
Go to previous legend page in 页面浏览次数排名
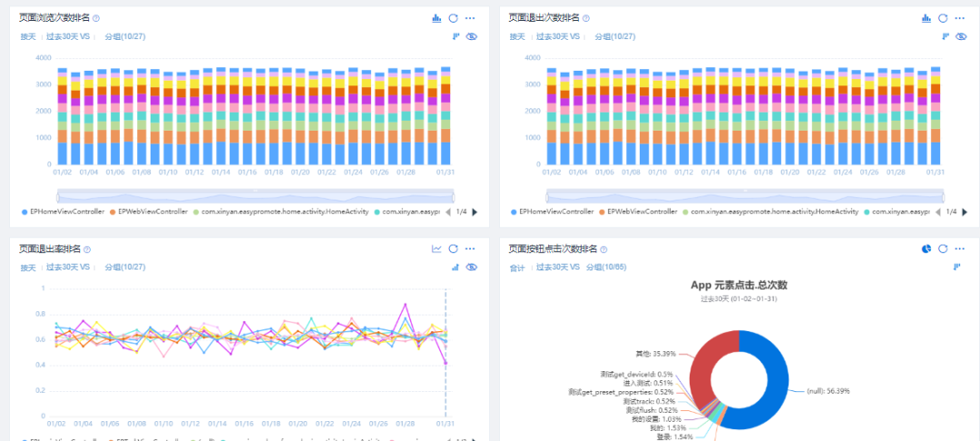tap(447, 212)
